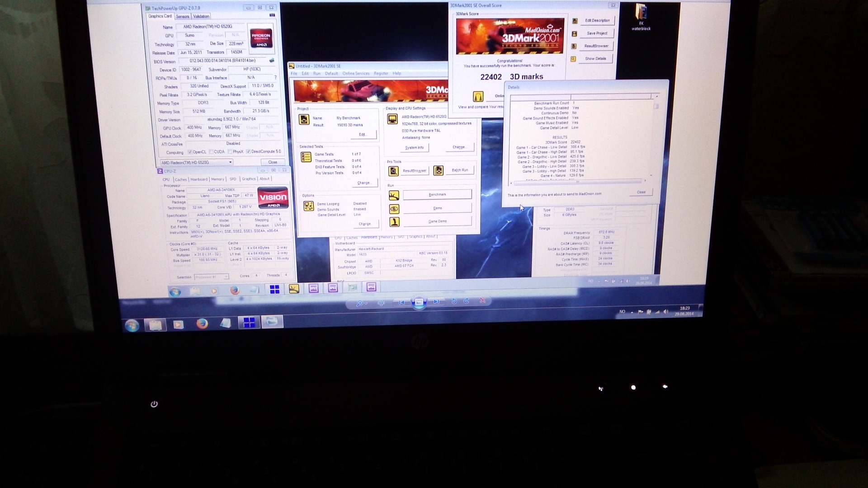This screenshot has height=488, width=868.
Task: Start the slideshow with center round button
Action: [419, 302]
